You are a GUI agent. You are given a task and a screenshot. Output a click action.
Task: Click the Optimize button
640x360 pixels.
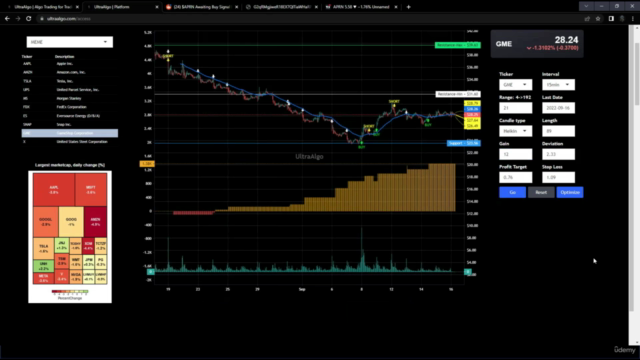[x=570, y=192]
